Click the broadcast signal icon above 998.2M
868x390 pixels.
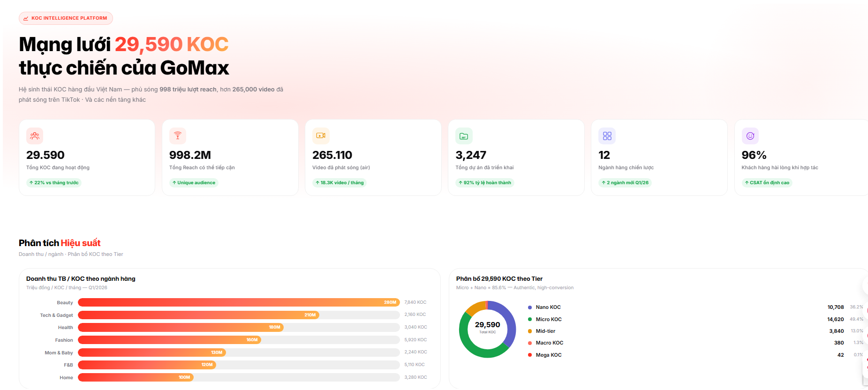[178, 136]
